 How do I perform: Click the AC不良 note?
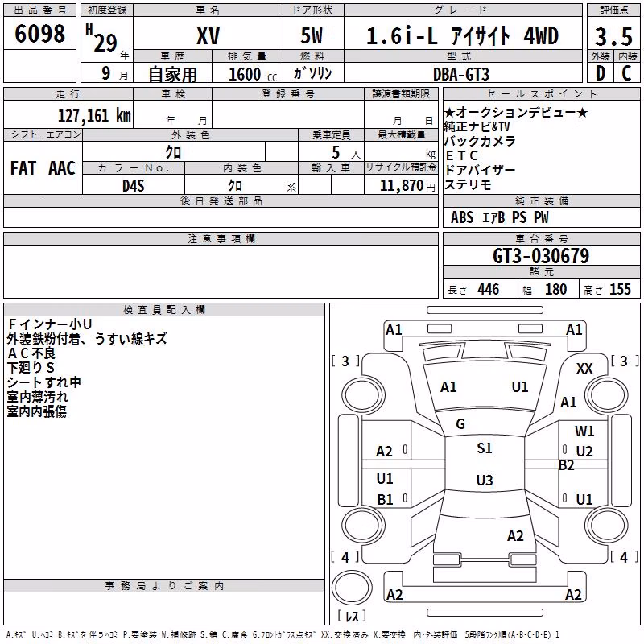tap(31, 353)
